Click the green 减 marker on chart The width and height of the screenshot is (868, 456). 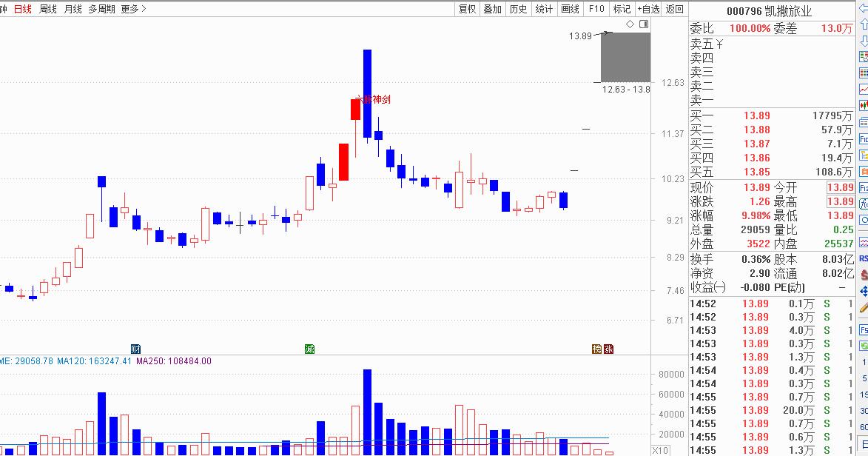[309, 349]
